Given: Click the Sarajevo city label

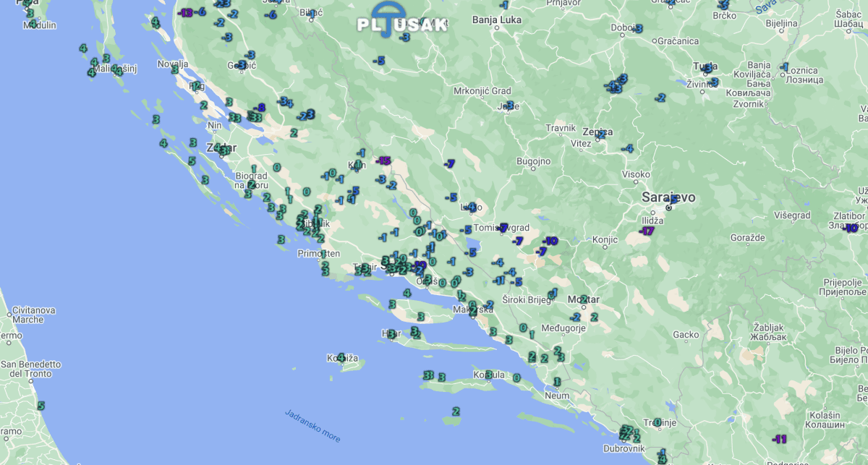Looking at the screenshot, I should point(668,197).
